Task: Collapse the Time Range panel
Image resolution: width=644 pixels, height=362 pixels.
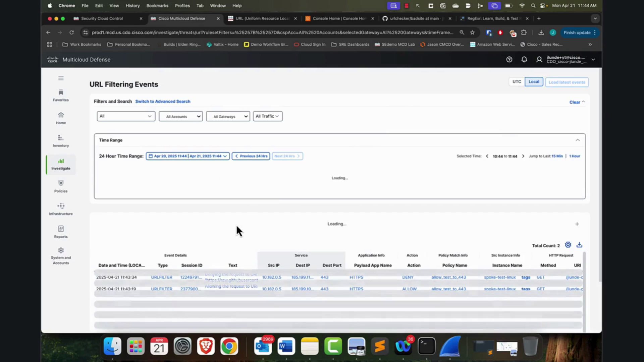Action: (x=578, y=140)
